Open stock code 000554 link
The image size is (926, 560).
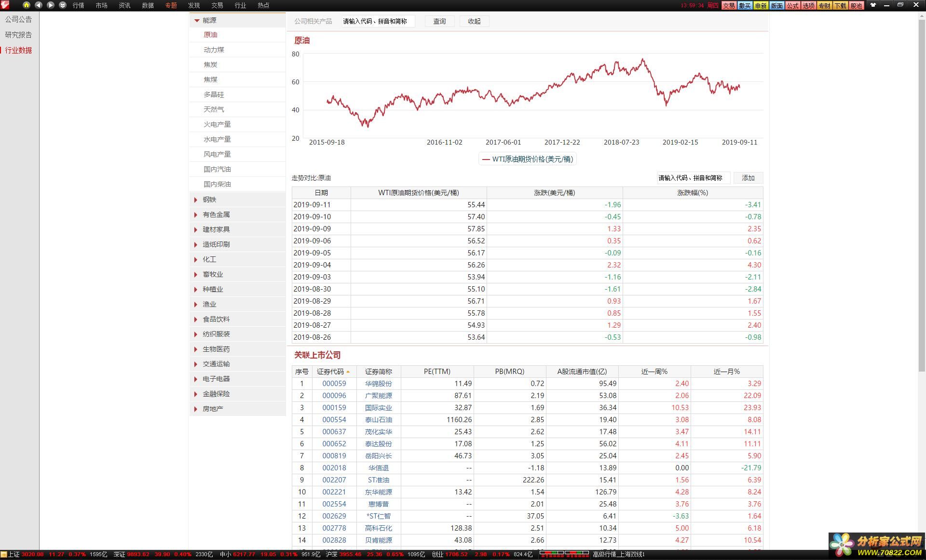[334, 420]
